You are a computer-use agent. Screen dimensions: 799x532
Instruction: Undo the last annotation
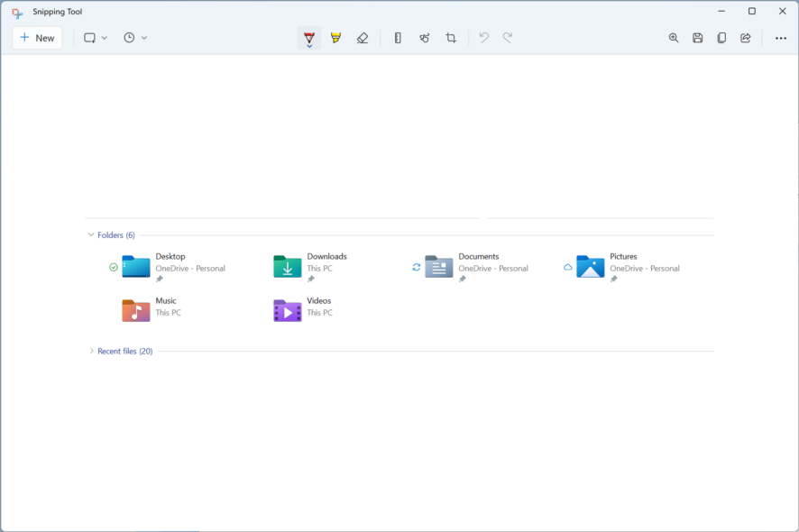tap(483, 38)
